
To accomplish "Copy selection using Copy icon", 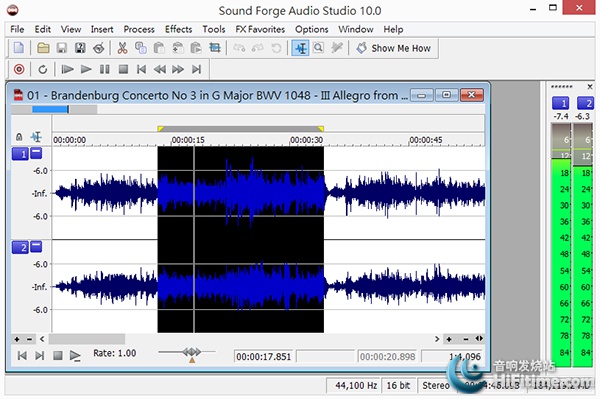I will click(x=141, y=48).
